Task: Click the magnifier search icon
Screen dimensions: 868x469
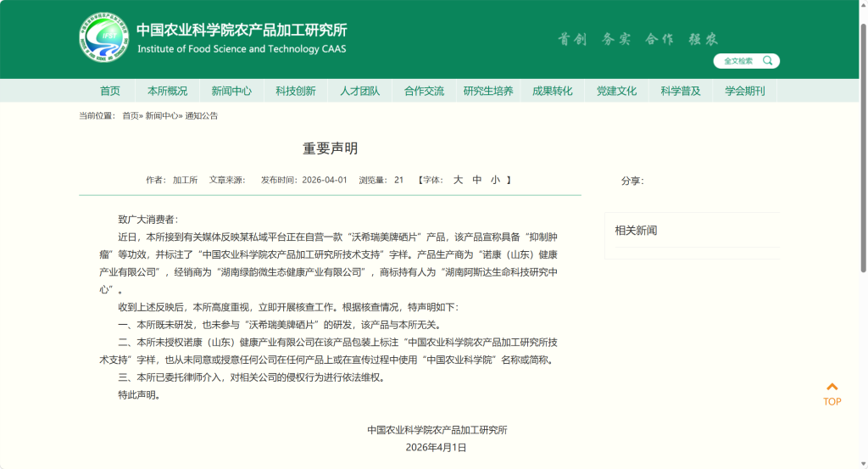Action: [x=768, y=61]
